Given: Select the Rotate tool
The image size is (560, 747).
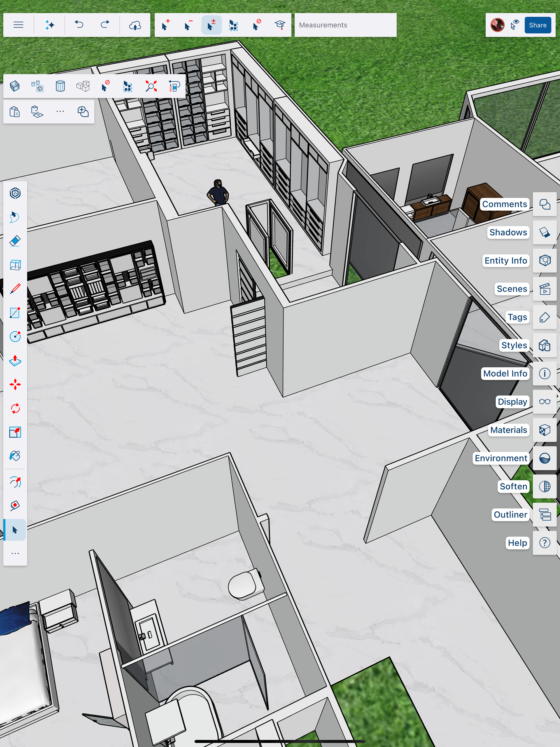Looking at the screenshot, I should click(x=15, y=408).
